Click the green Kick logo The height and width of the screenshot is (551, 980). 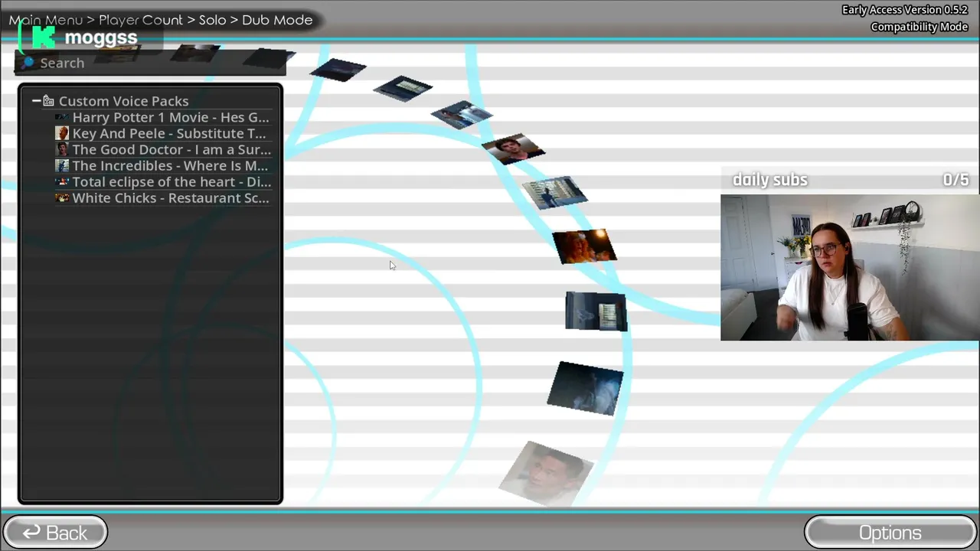[44, 37]
